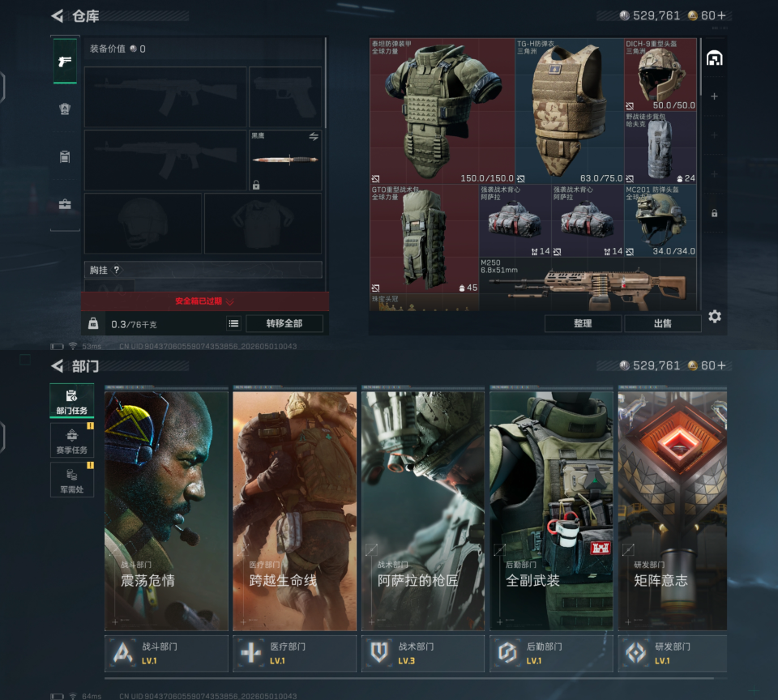Viewport: 778px width, 700px height.
Task: Select the TG-H防弹衣 vest item
Action: tap(569, 111)
